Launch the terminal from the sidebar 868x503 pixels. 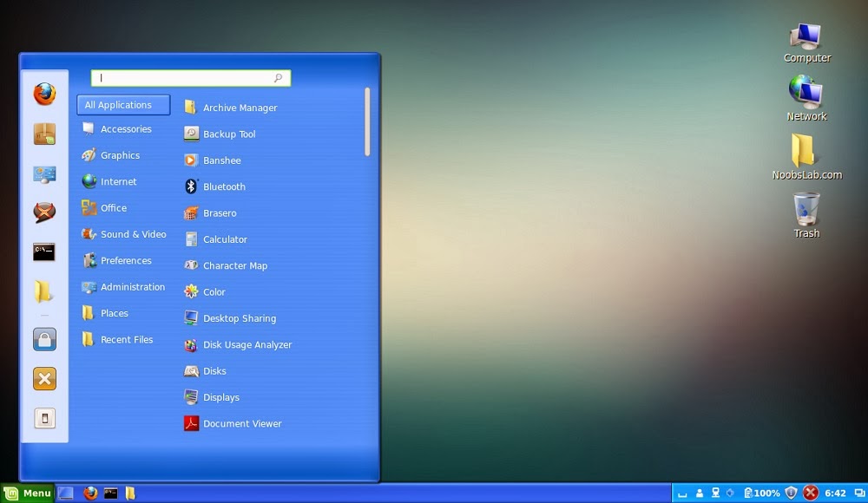click(44, 251)
